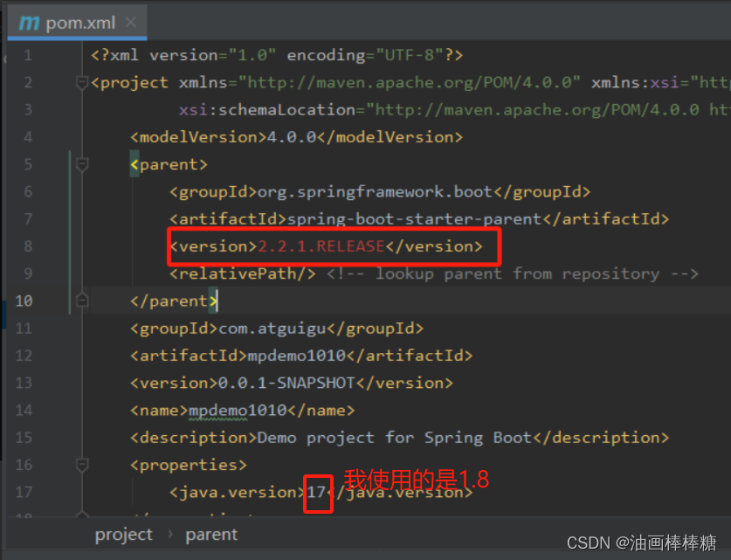Open the 'parent' breadcrumb in the status bar

click(x=211, y=534)
